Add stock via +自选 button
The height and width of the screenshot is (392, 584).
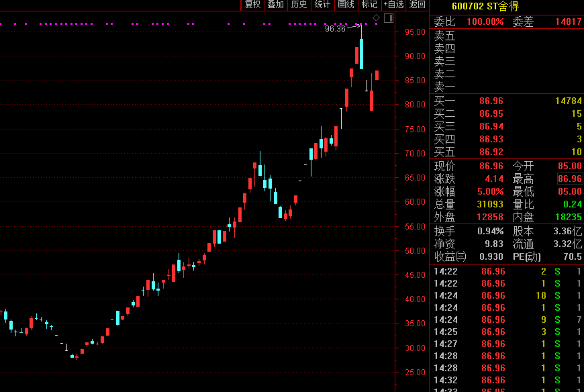tap(393, 5)
